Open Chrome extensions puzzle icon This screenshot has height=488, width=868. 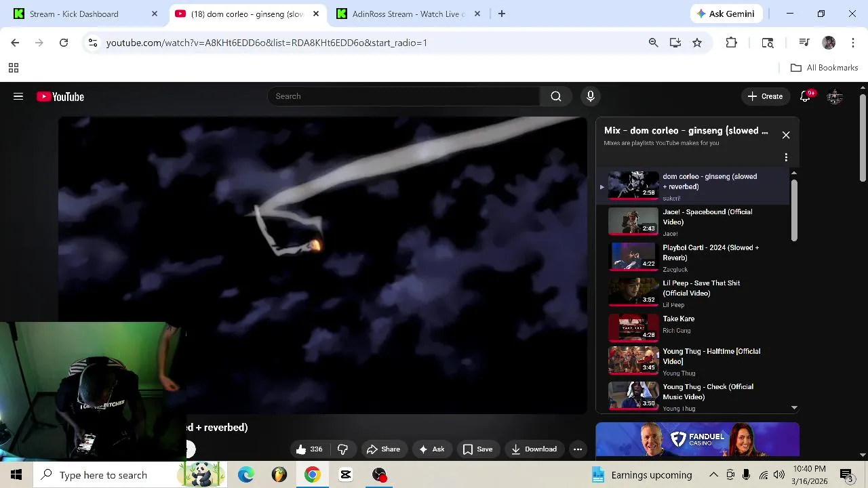(731, 43)
